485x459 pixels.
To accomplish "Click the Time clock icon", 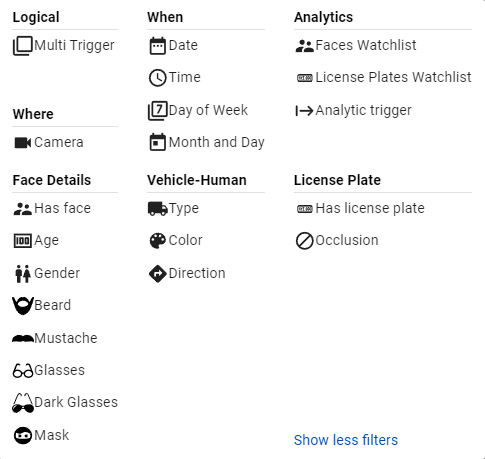I will click(x=157, y=78).
